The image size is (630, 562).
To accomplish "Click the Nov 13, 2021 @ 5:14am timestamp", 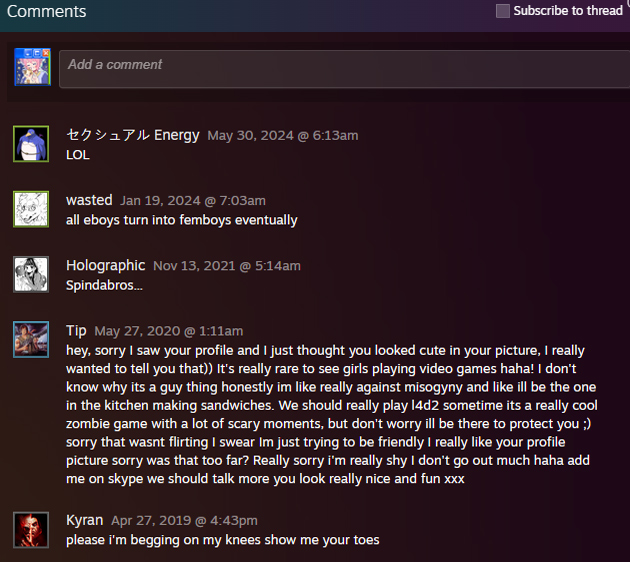I will click(227, 266).
